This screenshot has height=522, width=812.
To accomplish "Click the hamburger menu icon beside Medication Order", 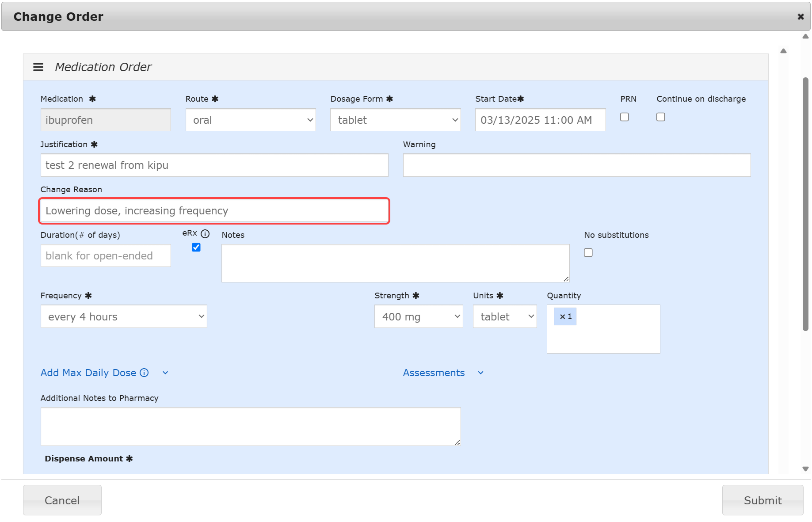I will click(38, 67).
